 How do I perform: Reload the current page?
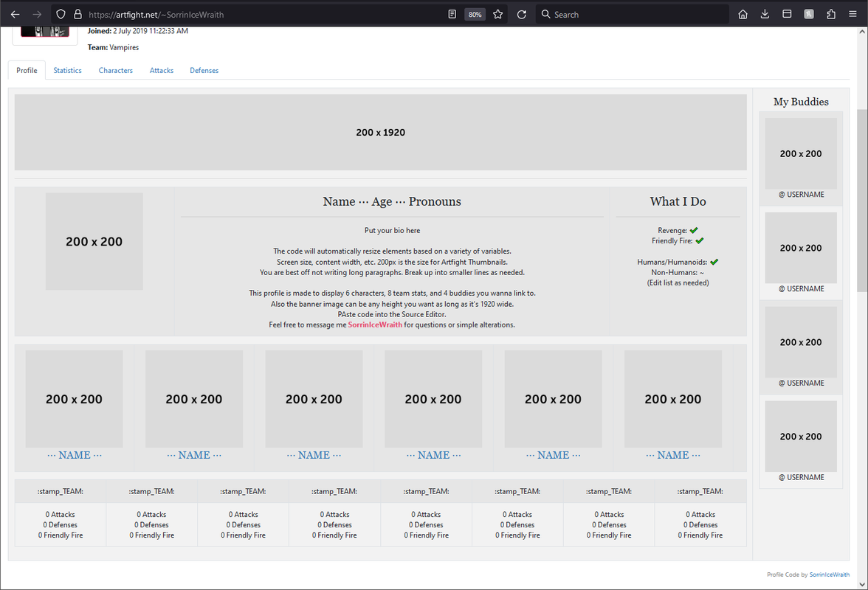(522, 14)
